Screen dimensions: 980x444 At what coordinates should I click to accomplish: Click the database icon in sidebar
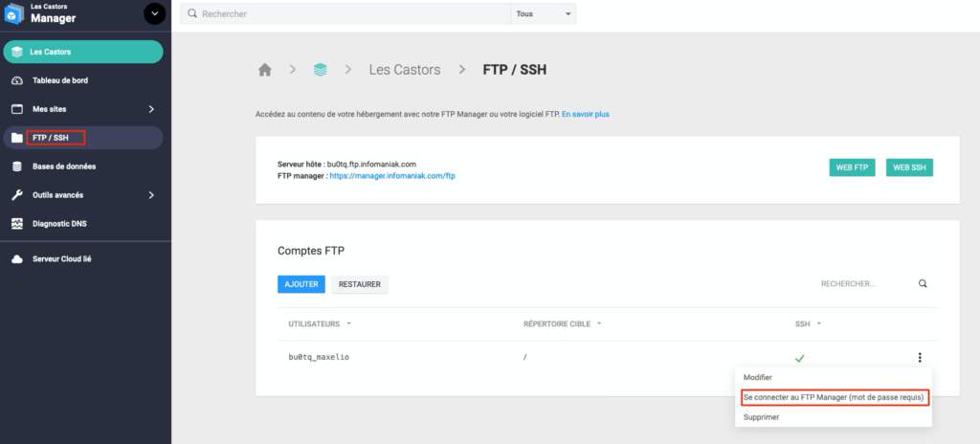(x=17, y=166)
